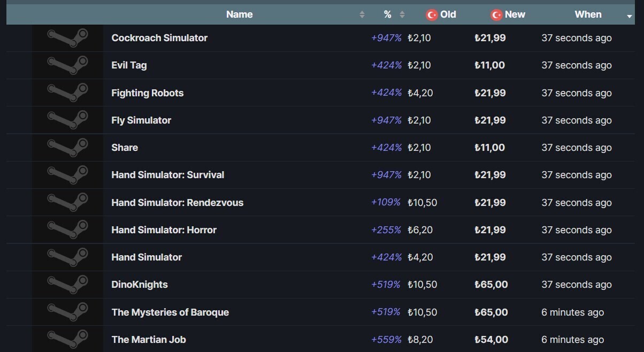Toggle the When column sort arrow
This screenshot has width=644, height=352.
click(629, 17)
